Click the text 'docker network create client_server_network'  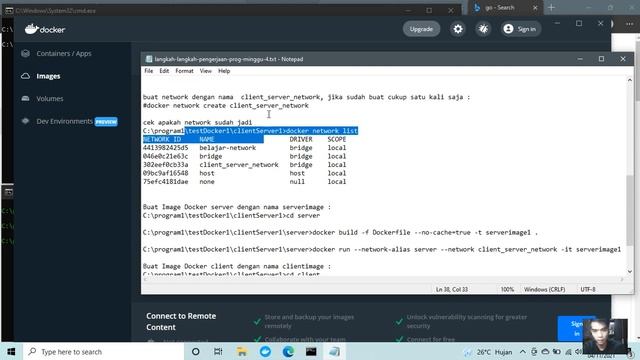tap(226, 106)
